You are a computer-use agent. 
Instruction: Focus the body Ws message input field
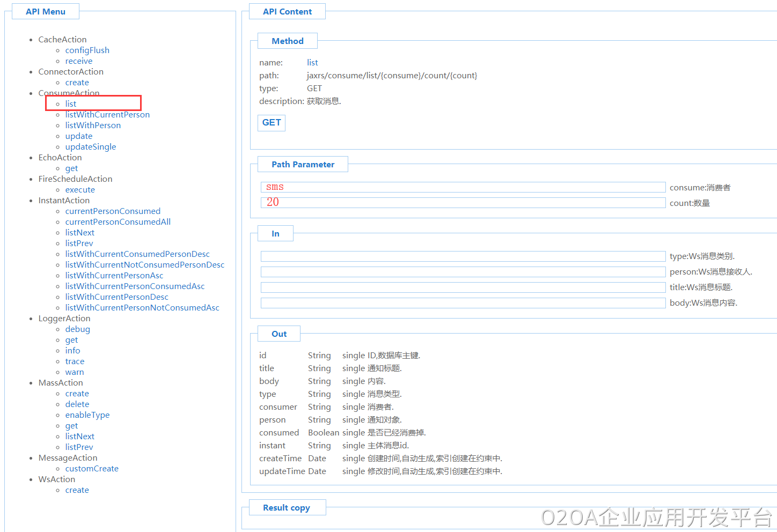463,303
